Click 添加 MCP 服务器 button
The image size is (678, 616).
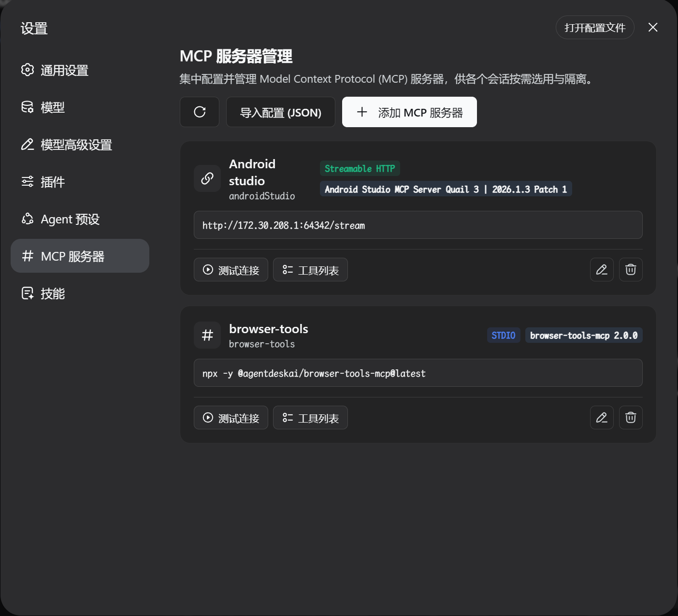(x=409, y=112)
